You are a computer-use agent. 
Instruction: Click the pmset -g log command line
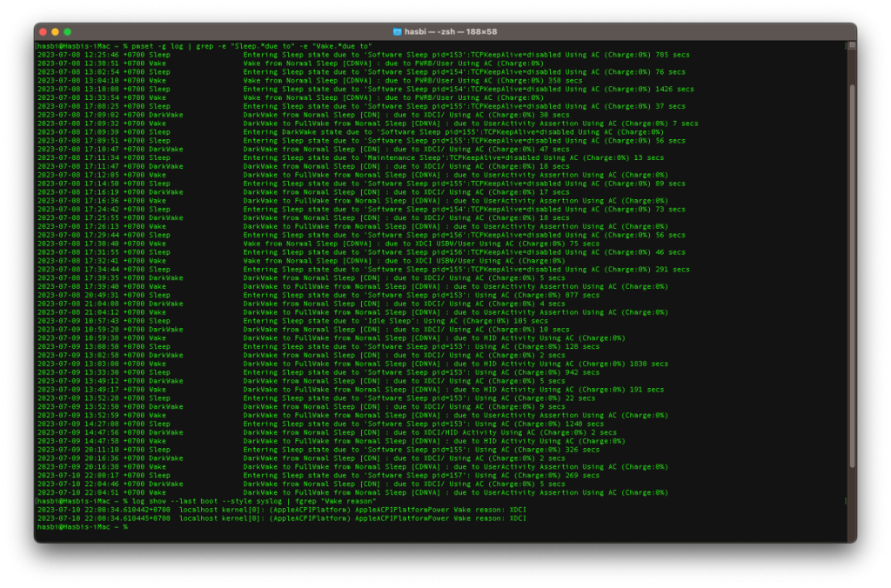pyautogui.click(x=251, y=45)
